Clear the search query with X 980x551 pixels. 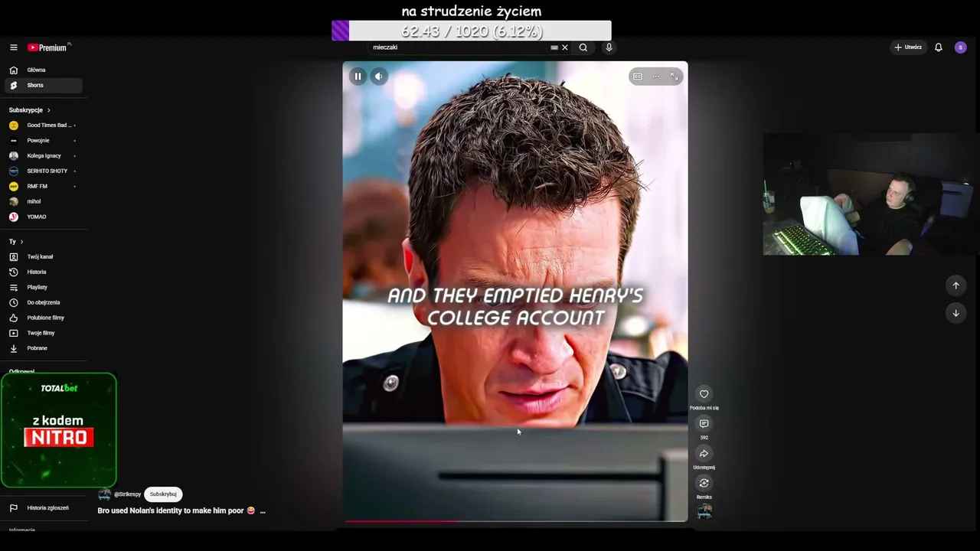click(x=565, y=47)
